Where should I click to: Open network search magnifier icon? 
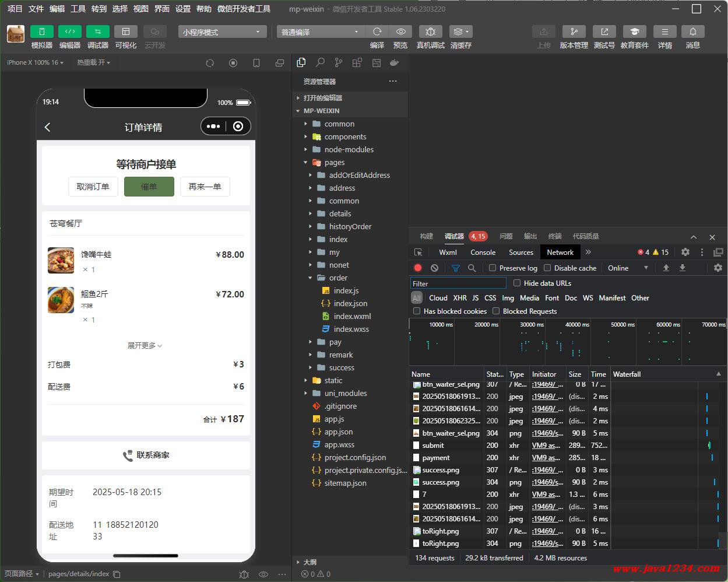(x=472, y=268)
